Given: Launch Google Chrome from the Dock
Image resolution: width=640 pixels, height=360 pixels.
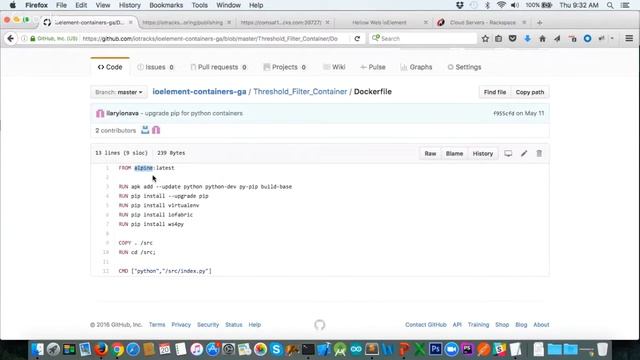Looking at the screenshot, I should (118, 349).
